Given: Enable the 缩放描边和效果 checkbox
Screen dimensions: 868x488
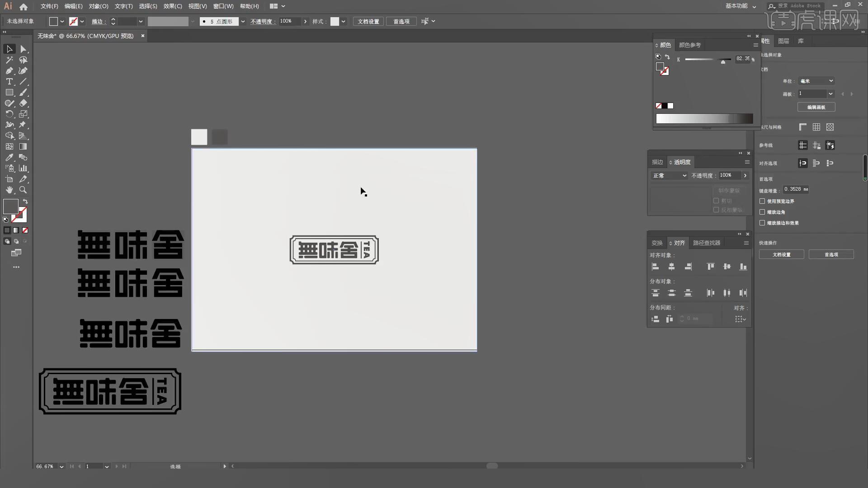Looking at the screenshot, I should tap(762, 223).
